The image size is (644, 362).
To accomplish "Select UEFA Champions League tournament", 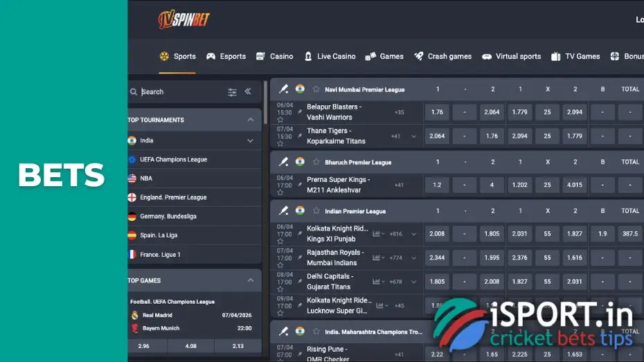I will coord(194,160).
